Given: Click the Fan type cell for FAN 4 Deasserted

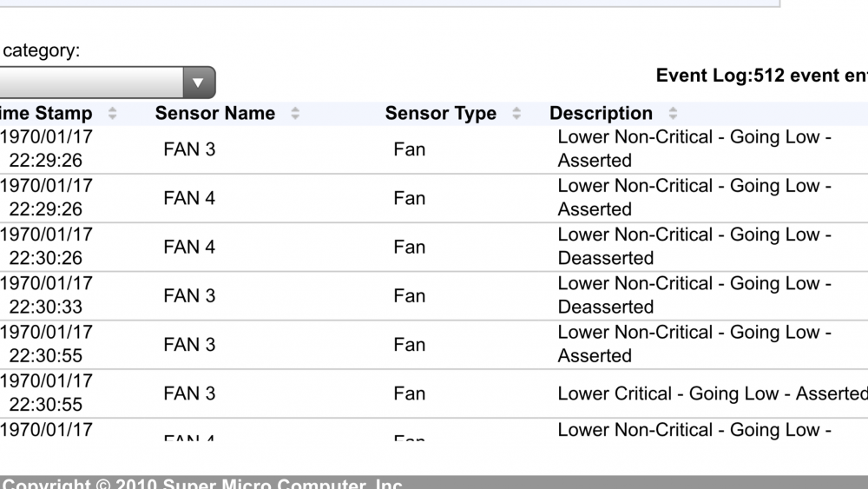Looking at the screenshot, I should point(410,247).
